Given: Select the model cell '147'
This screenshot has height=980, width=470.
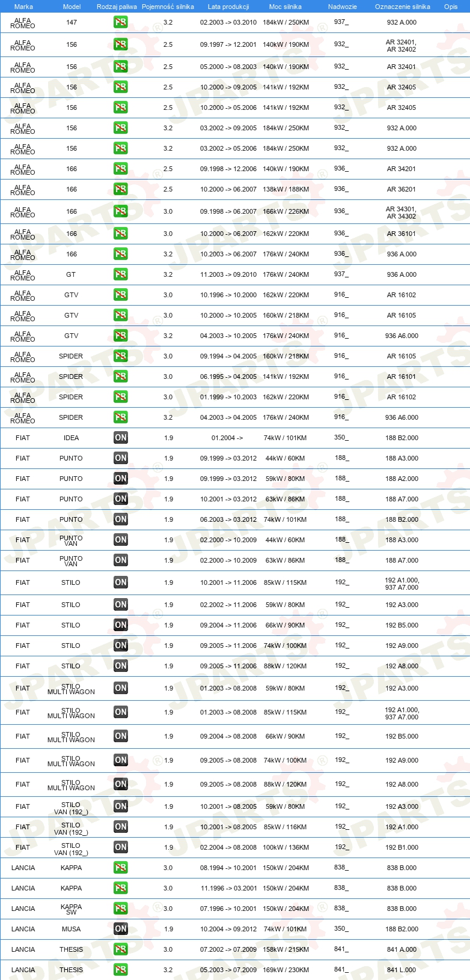Looking at the screenshot, I should tap(72, 22).
